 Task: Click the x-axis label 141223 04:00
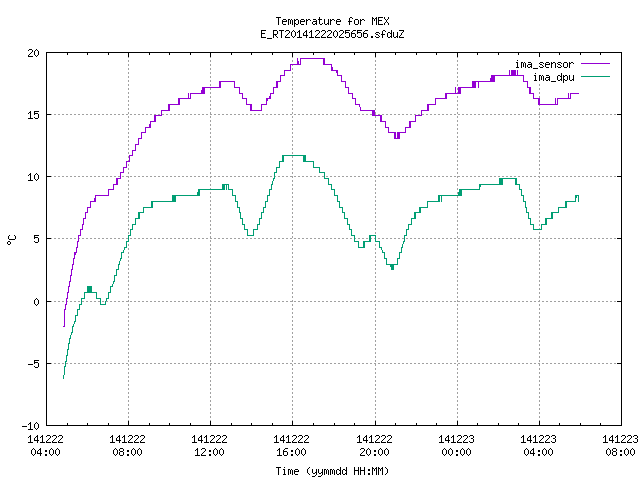click(538, 446)
